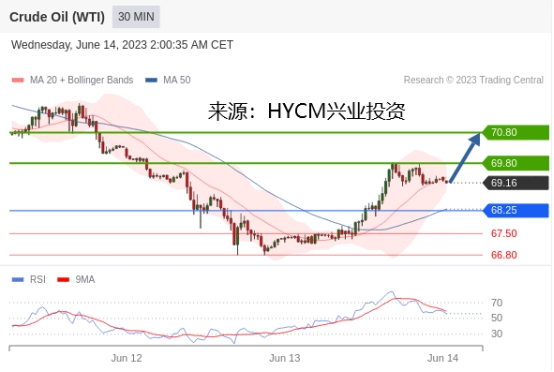Image resolution: width=554 pixels, height=372 pixels.
Task: Click the MA 50 blue legend swatch
Action: coord(151,80)
